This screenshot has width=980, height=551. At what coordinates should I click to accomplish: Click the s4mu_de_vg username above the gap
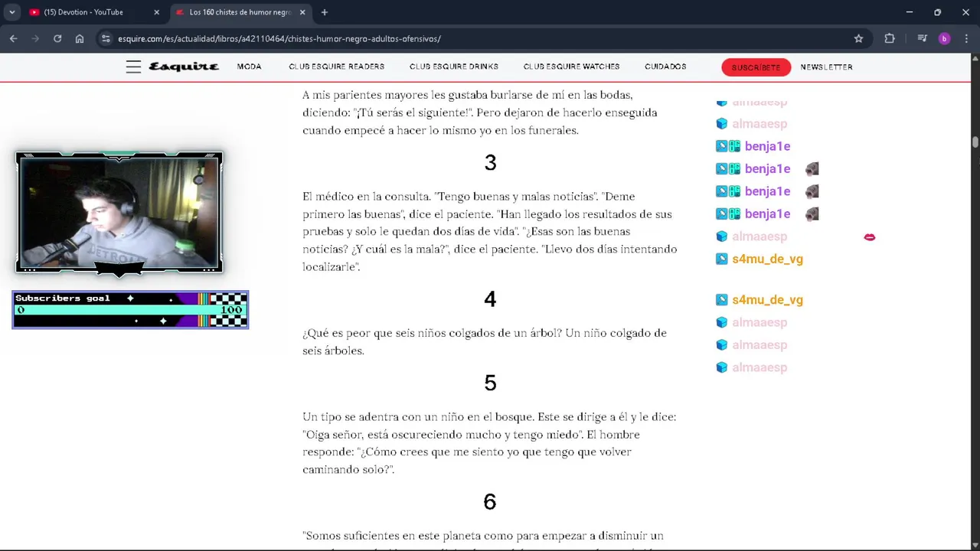click(767, 259)
